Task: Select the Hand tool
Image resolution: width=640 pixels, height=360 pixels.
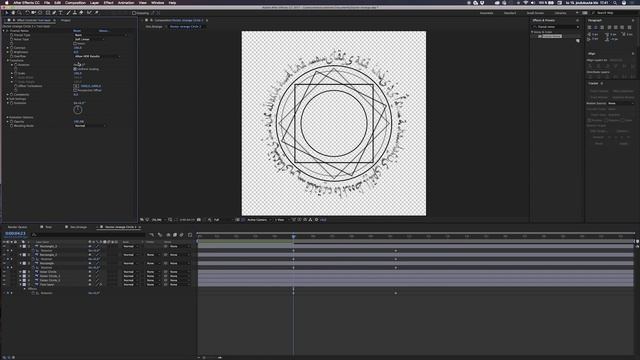Action: 13,13
